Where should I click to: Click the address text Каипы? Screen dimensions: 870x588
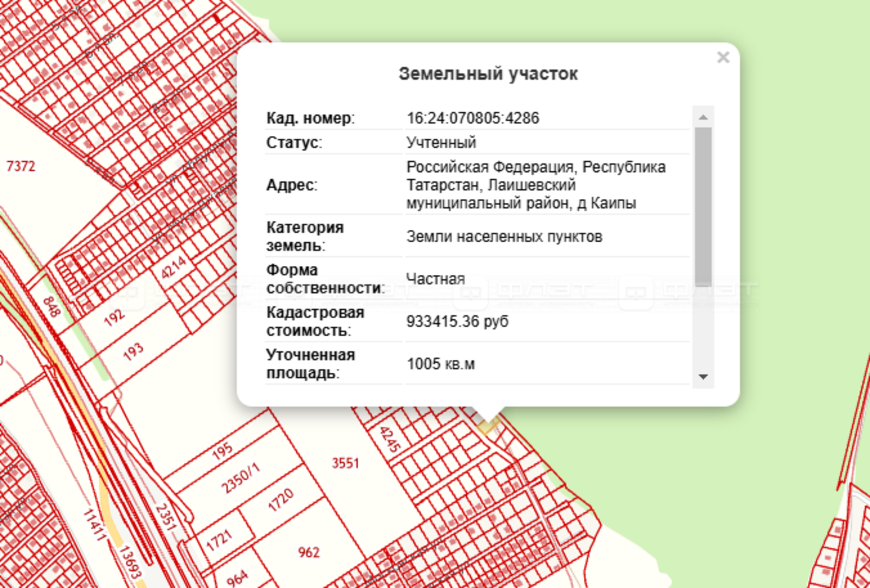point(613,204)
